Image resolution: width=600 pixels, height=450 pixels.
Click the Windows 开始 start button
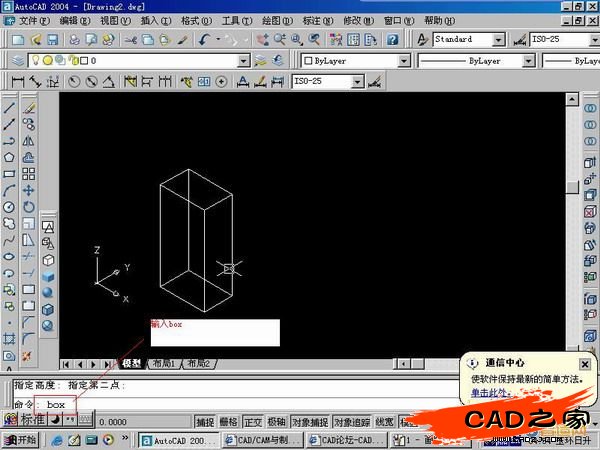click(x=20, y=440)
